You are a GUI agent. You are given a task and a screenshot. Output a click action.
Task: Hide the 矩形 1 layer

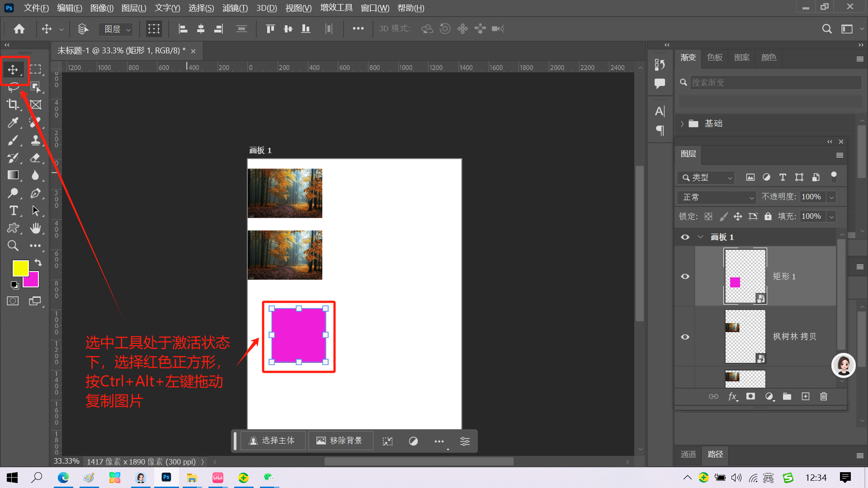pyautogui.click(x=685, y=277)
